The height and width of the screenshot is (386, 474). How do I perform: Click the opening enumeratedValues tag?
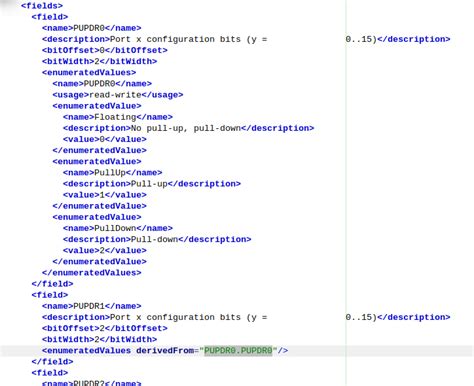(89, 73)
